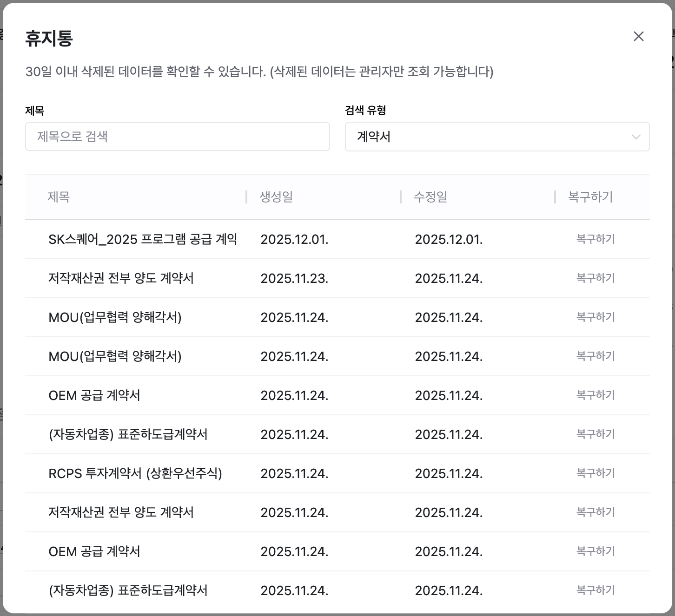Restore the last (자동차업종) 표준하도급계약서 entry
Image resolution: width=675 pixels, height=616 pixels.
tap(595, 590)
